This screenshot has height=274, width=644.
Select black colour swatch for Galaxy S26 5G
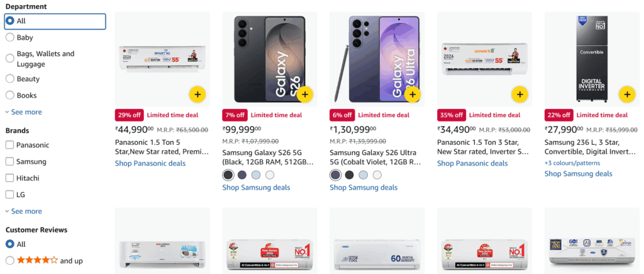[x=228, y=175]
